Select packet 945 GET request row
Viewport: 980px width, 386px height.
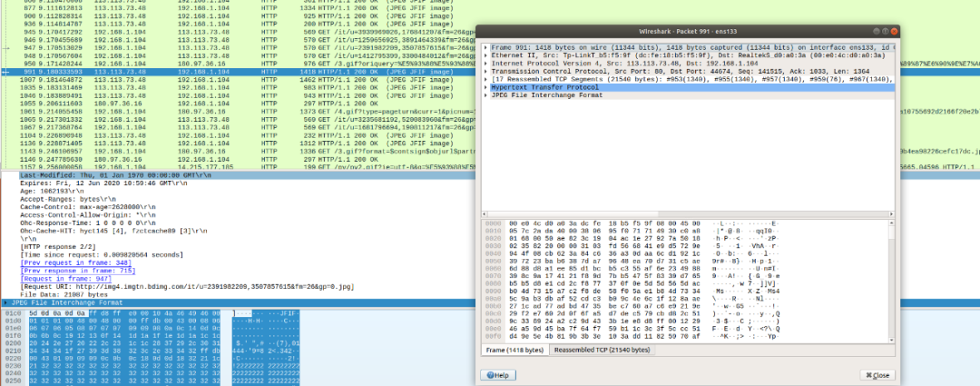point(238,31)
